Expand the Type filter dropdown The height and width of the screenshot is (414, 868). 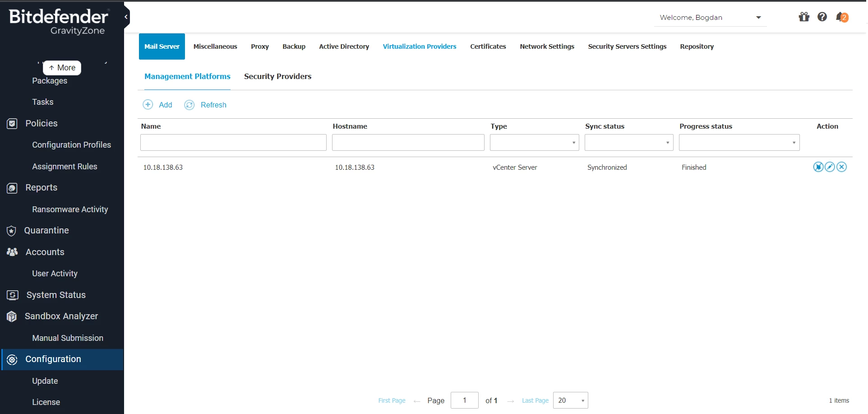[573, 143]
